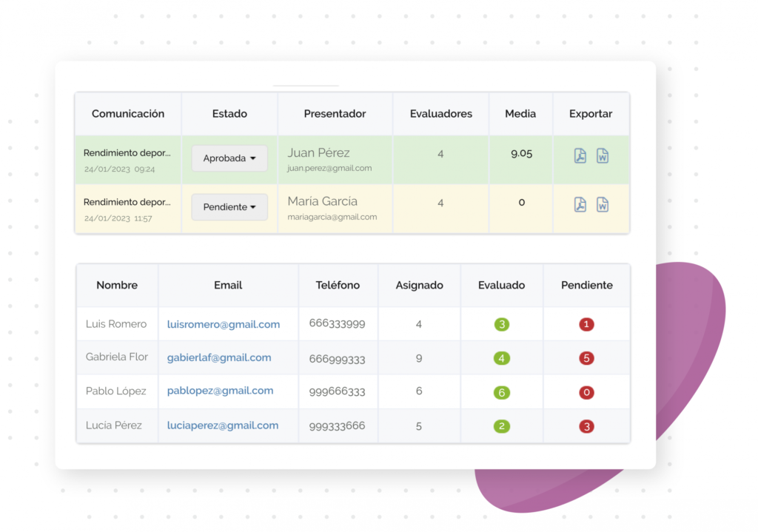The width and height of the screenshot is (758, 532).
Task: Click the Media column header
Action: [x=520, y=114]
